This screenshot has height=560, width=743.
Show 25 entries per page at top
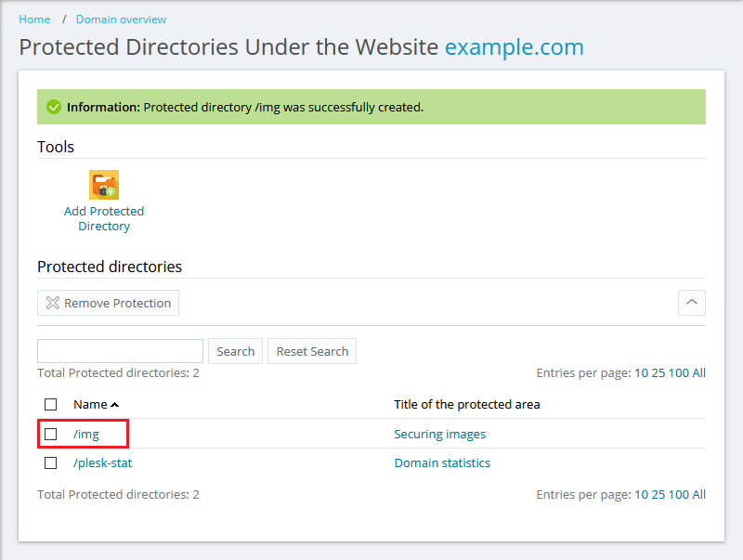[658, 373]
